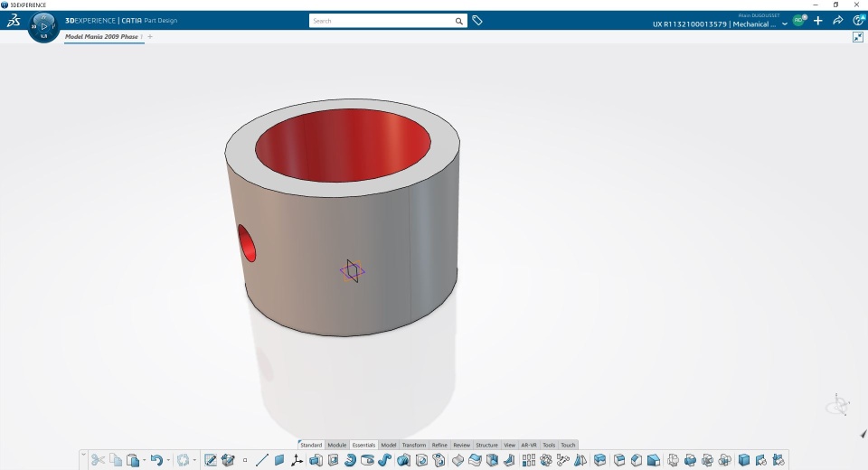Screen dimensions: 868x470
Task: Select the Shell tool
Action: pyautogui.click(x=492, y=460)
